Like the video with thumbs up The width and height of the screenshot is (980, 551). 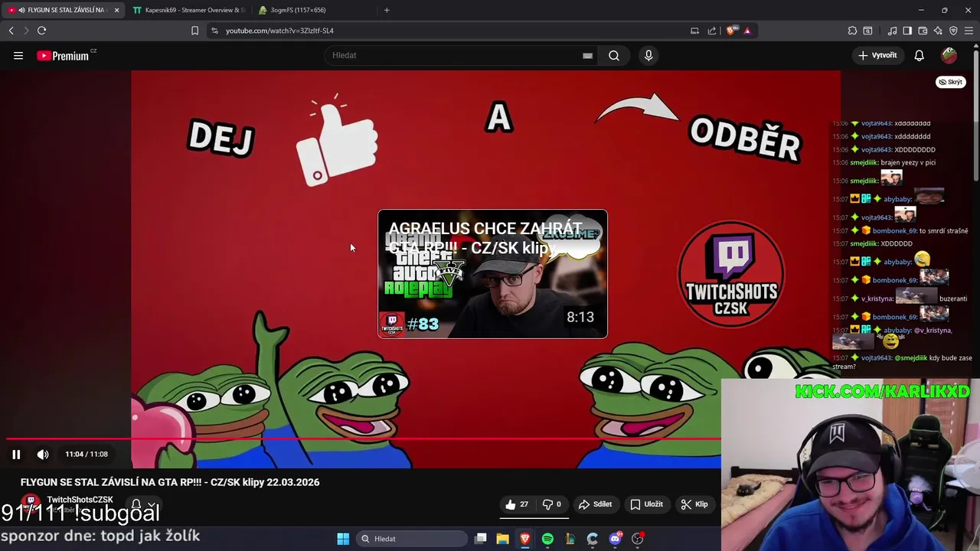coord(517,504)
